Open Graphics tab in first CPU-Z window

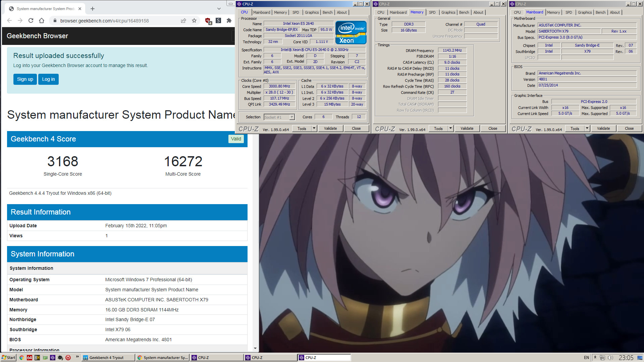coord(312,12)
